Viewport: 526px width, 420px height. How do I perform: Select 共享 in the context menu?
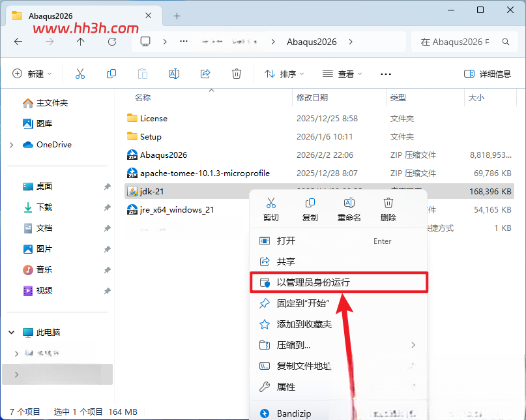[338, 262]
